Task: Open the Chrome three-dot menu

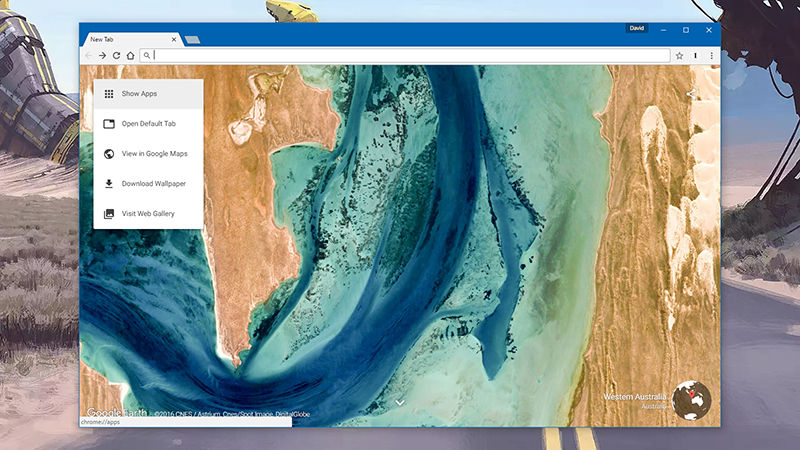Action: click(711, 56)
